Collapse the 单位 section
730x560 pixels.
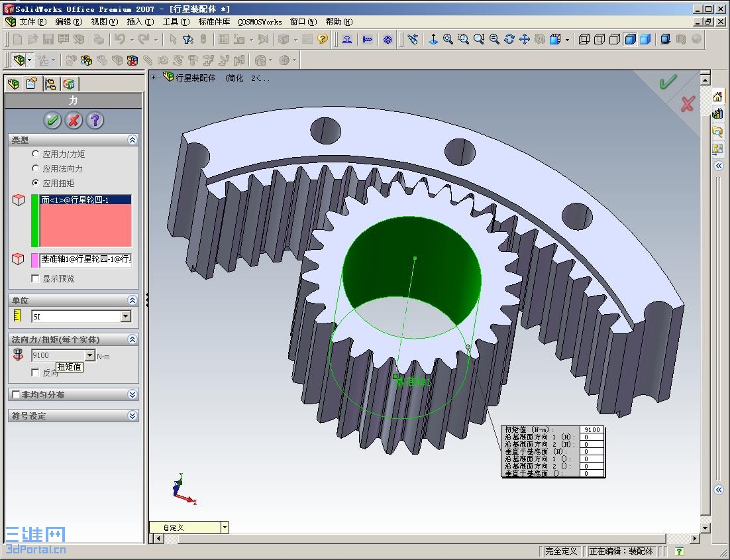(x=132, y=300)
